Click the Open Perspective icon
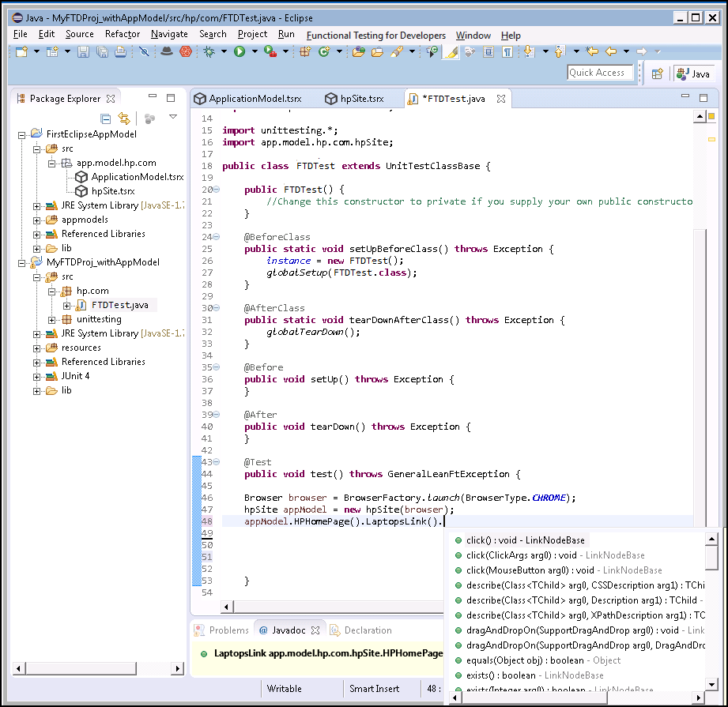The image size is (728, 707). coord(657,73)
